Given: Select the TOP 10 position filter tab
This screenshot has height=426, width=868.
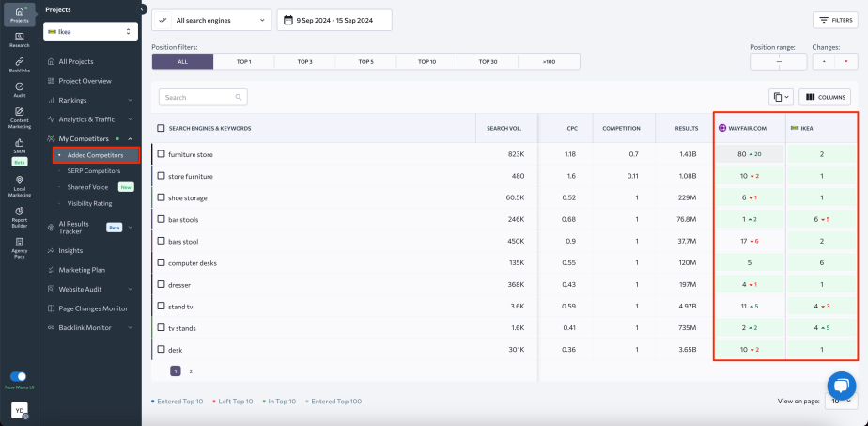Looking at the screenshot, I should tap(426, 61).
